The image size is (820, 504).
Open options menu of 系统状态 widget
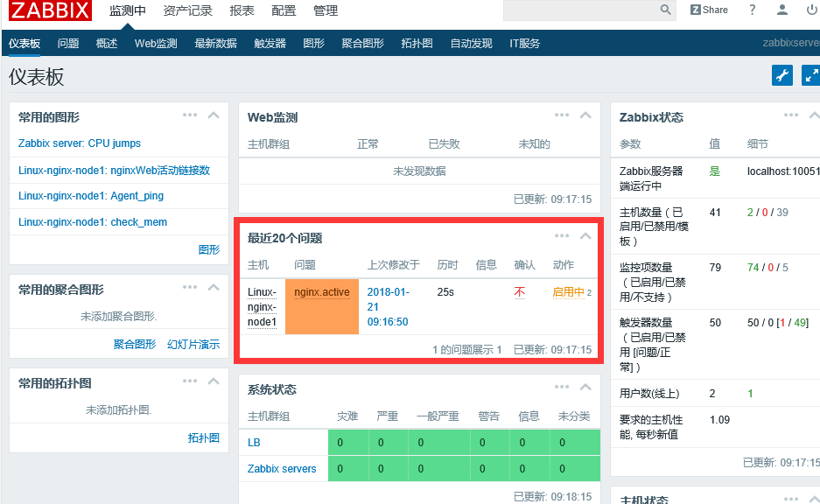562,387
